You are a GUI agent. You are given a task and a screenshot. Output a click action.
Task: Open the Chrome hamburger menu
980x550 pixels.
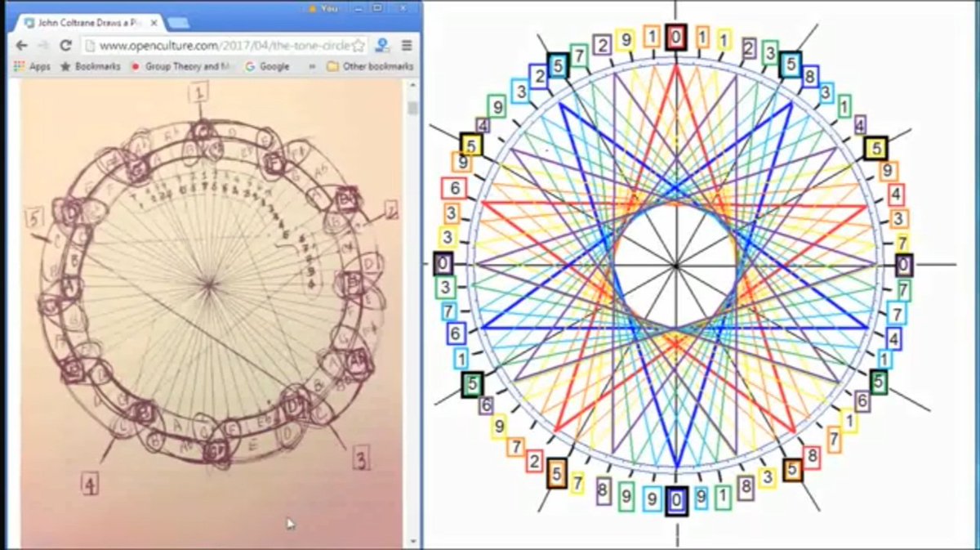[x=406, y=46]
